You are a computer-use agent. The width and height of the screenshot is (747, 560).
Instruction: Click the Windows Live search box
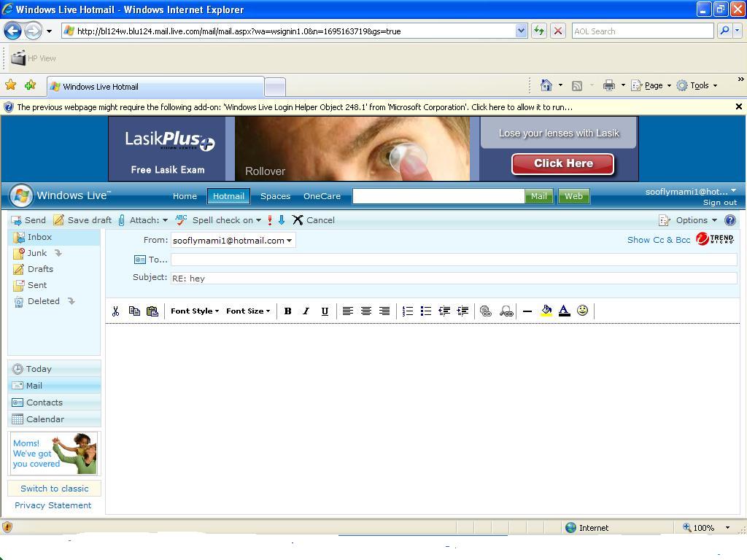pyautogui.click(x=438, y=196)
